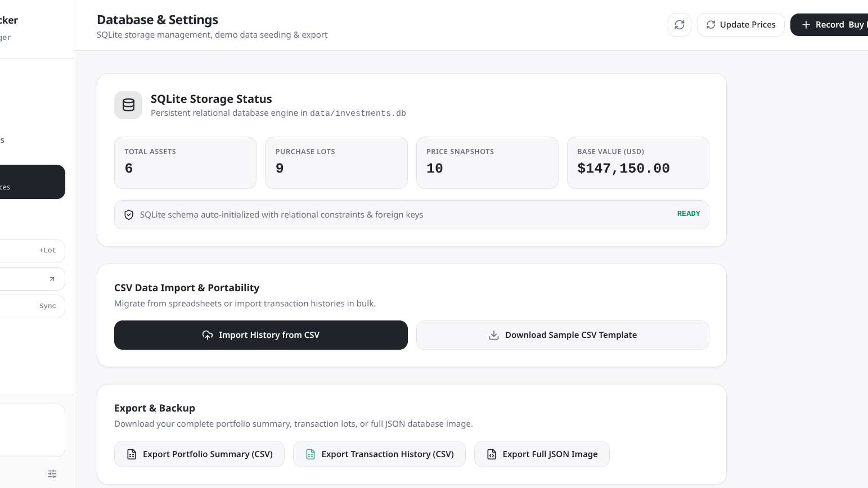Click the shield check icon in schema status
This screenshot has width=868, height=488.
pos(129,215)
